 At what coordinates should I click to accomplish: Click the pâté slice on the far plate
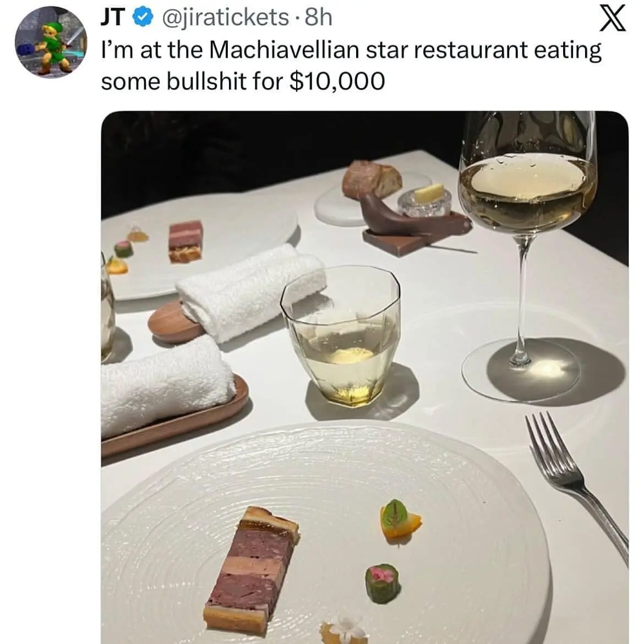click(185, 241)
